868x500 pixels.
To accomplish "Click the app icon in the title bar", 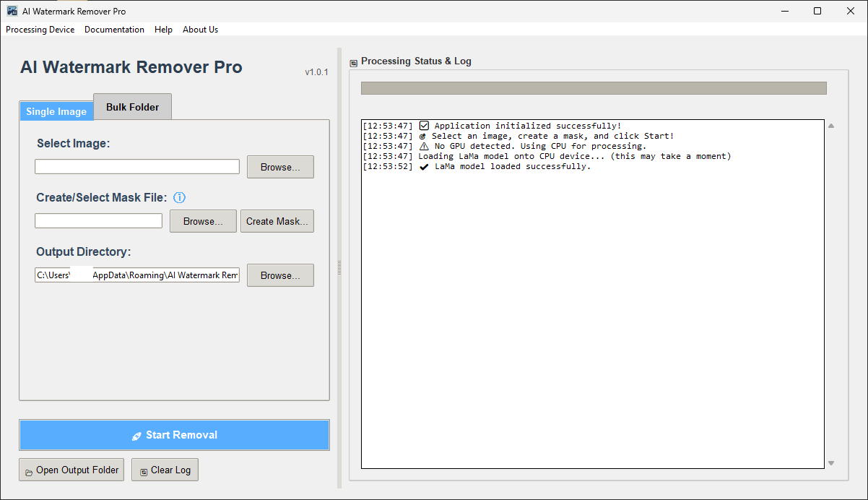I will point(12,11).
